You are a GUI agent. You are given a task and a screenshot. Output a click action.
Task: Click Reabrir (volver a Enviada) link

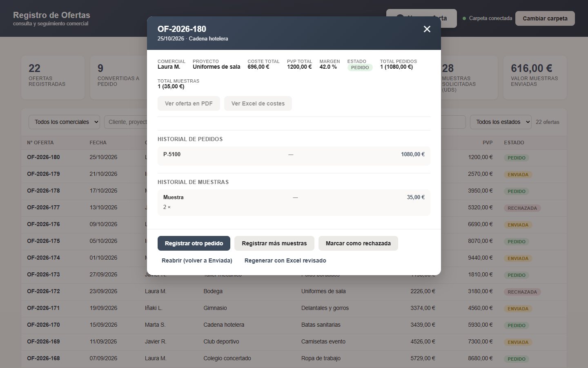coord(197,260)
